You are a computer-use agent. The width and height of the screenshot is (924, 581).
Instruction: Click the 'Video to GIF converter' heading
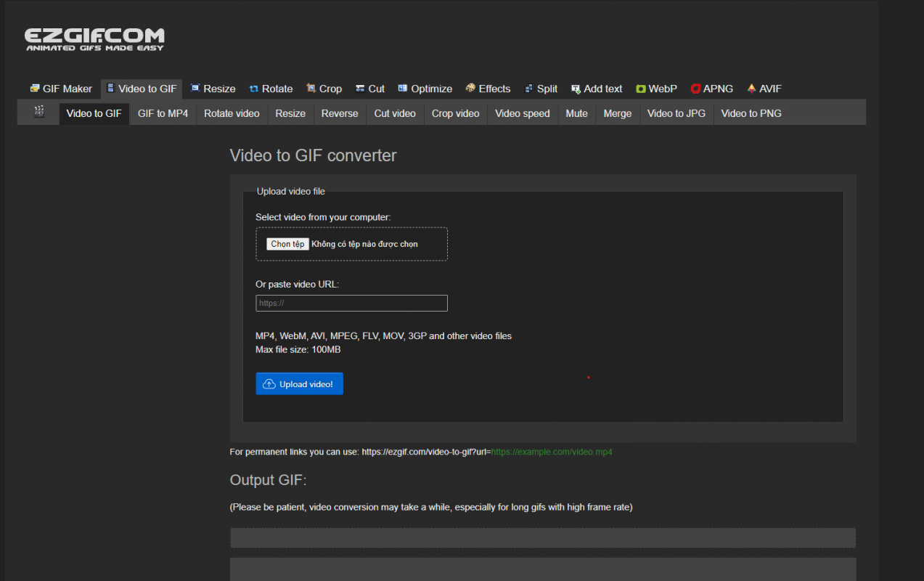313,155
